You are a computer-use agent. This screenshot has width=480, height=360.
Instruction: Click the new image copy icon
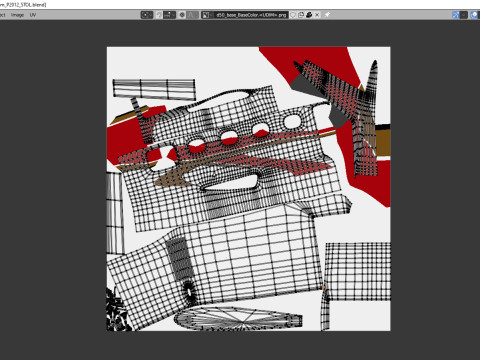pos(301,15)
